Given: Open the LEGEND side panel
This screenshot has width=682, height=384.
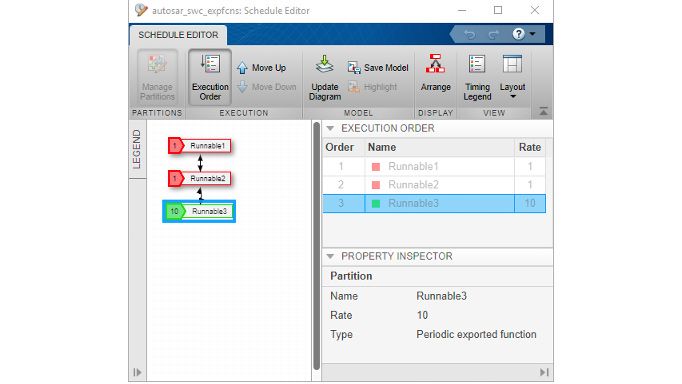Looking at the screenshot, I should (x=137, y=149).
